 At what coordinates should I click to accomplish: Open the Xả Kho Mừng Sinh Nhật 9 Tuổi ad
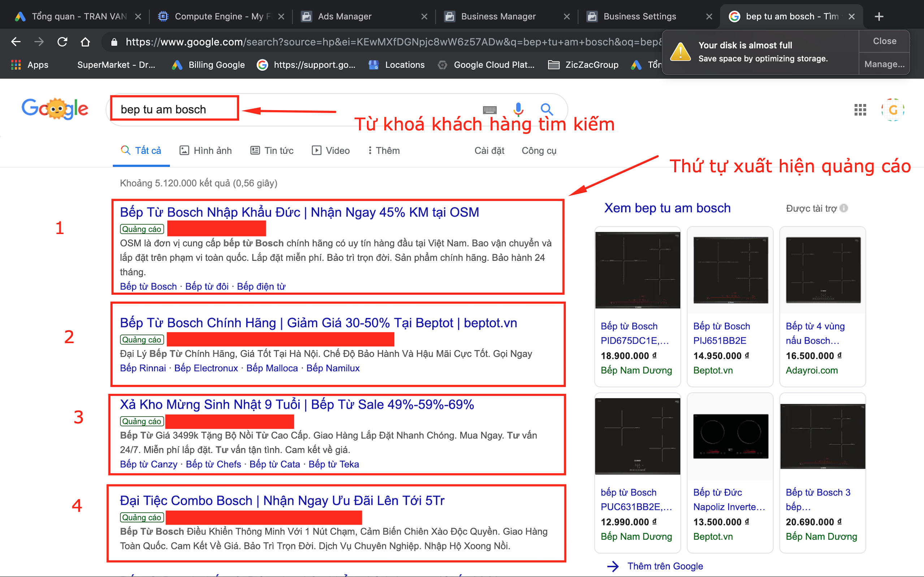(x=297, y=404)
